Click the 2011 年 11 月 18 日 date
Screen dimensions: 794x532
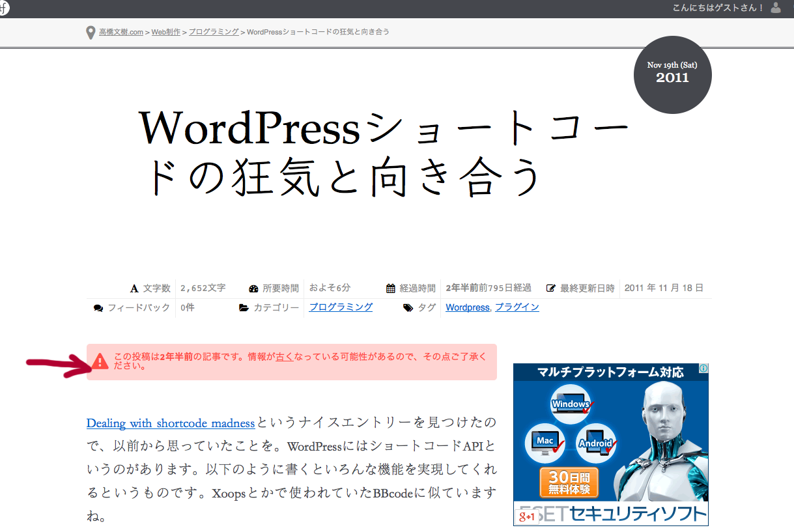pyautogui.click(x=664, y=288)
